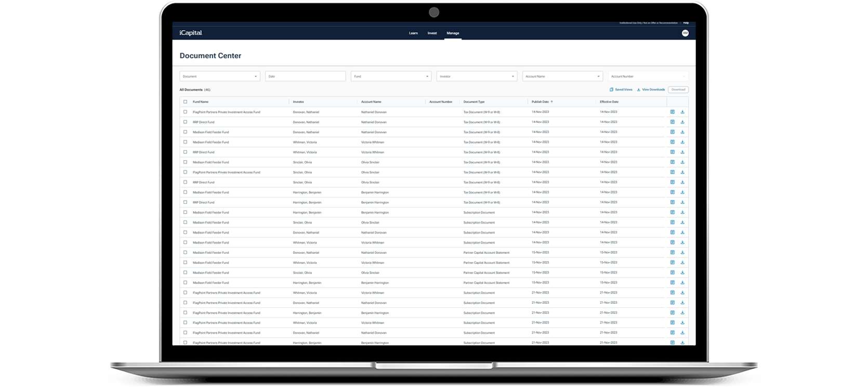Open the Account Name filter dropdown
The height and width of the screenshot is (388, 868).
[x=562, y=76]
